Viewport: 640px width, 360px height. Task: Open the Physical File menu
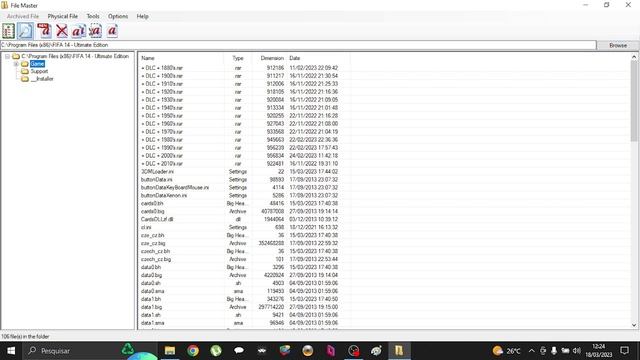(62, 16)
